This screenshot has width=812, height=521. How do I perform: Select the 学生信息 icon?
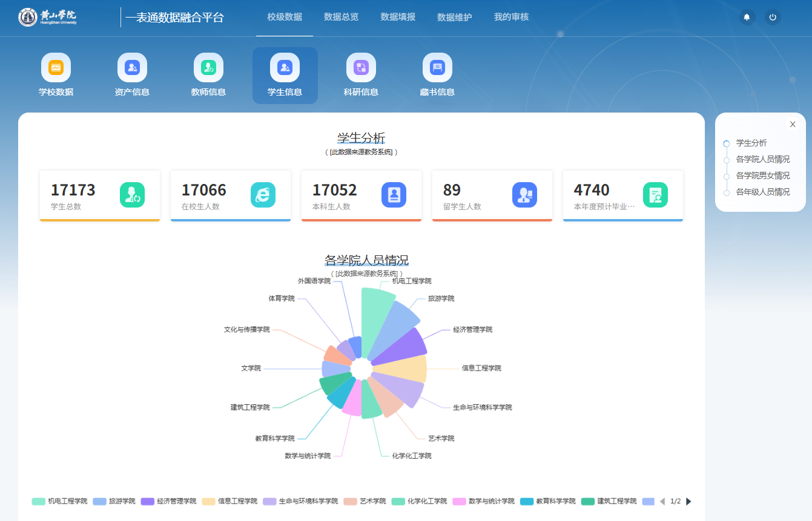tap(285, 68)
